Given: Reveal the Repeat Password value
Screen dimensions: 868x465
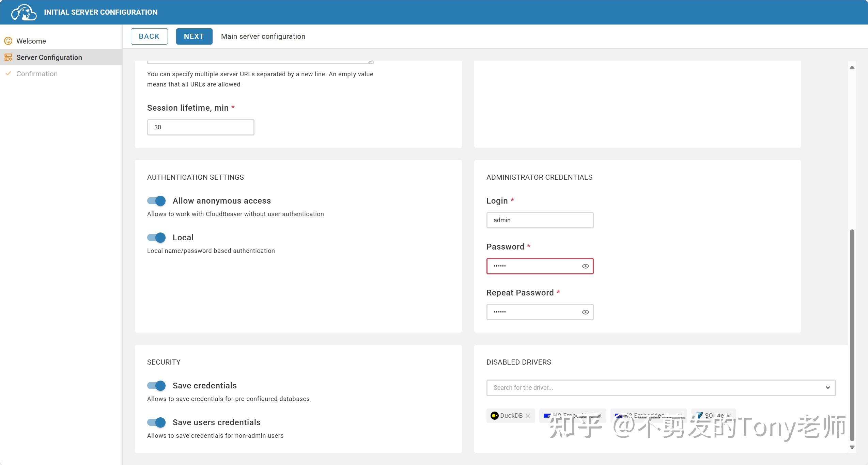Looking at the screenshot, I should [585, 312].
